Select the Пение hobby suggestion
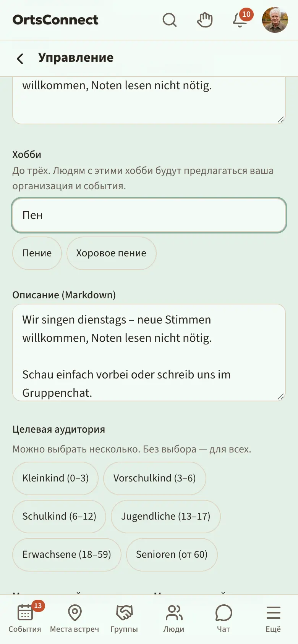Image resolution: width=298 pixels, height=644 pixels. click(37, 253)
